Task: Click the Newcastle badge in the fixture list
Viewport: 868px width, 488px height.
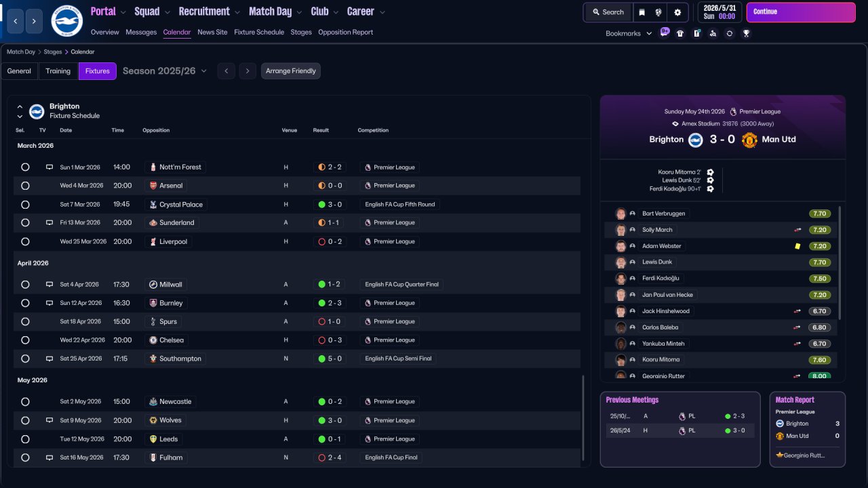Action: point(153,402)
